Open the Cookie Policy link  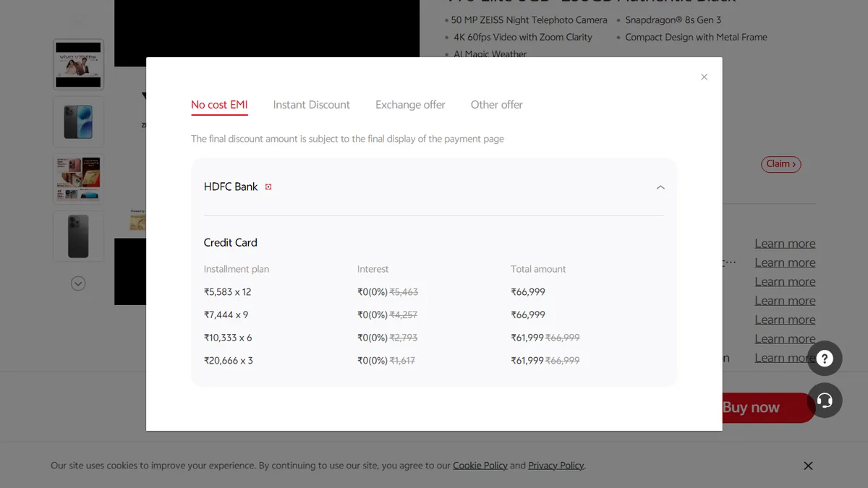click(480, 466)
